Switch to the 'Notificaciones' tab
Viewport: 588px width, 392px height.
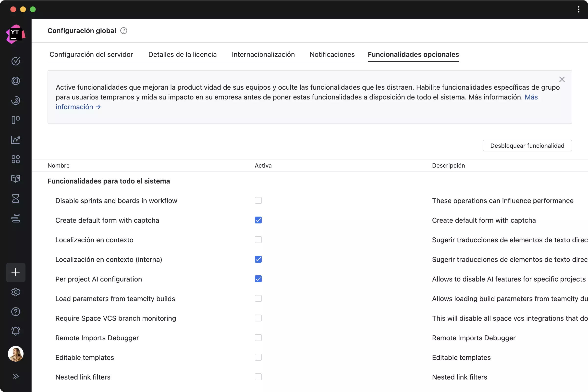click(x=332, y=54)
